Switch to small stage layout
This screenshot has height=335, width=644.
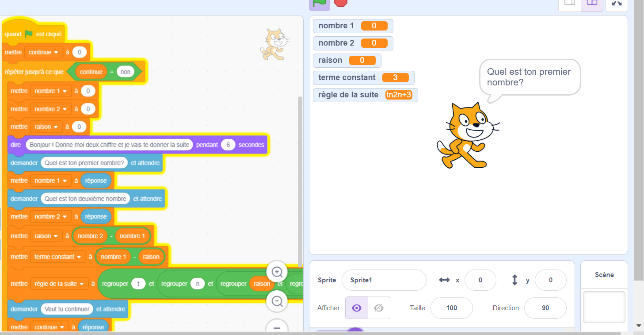[x=570, y=4]
